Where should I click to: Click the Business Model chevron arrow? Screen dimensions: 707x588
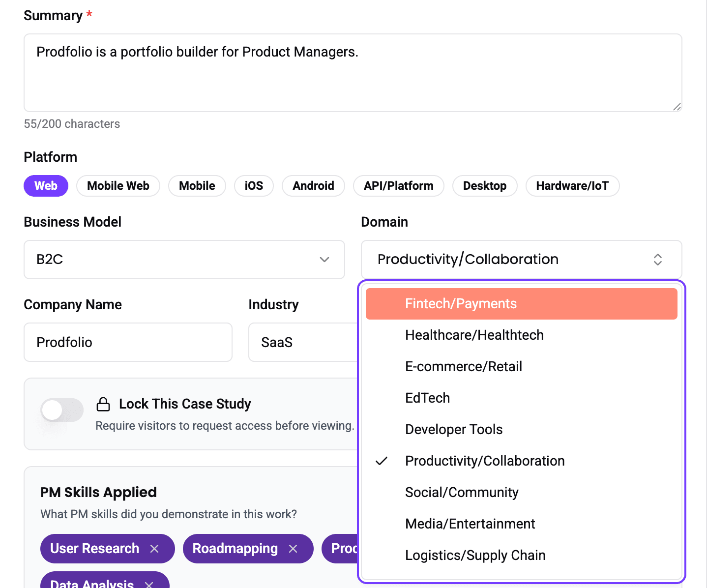click(324, 260)
